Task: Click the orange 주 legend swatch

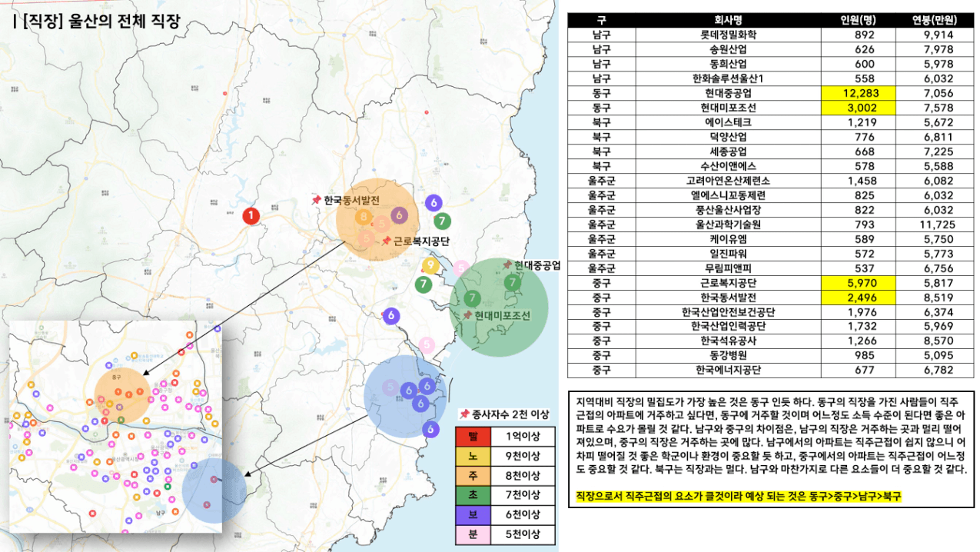Action: pyautogui.click(x=473, y=477)
